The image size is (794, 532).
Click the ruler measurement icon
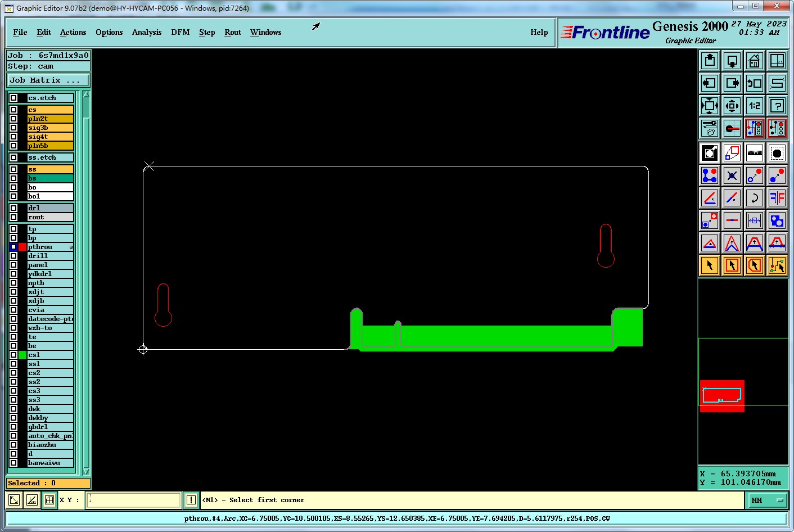[755, 153]
